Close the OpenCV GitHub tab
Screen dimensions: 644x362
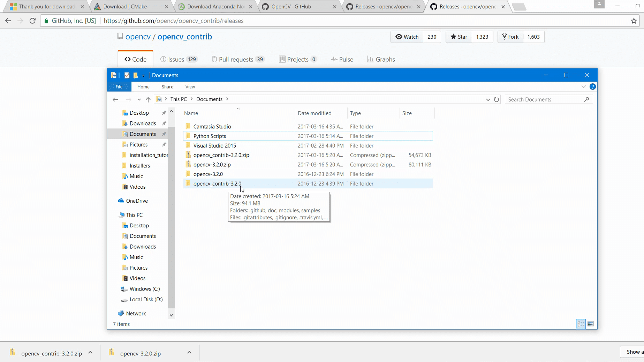(x=335, y=7)
